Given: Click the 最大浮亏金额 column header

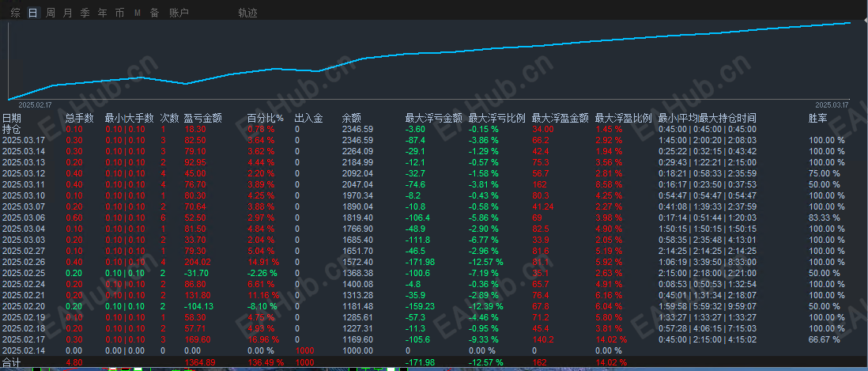Looking at the screenshot, I should [433, 118].
